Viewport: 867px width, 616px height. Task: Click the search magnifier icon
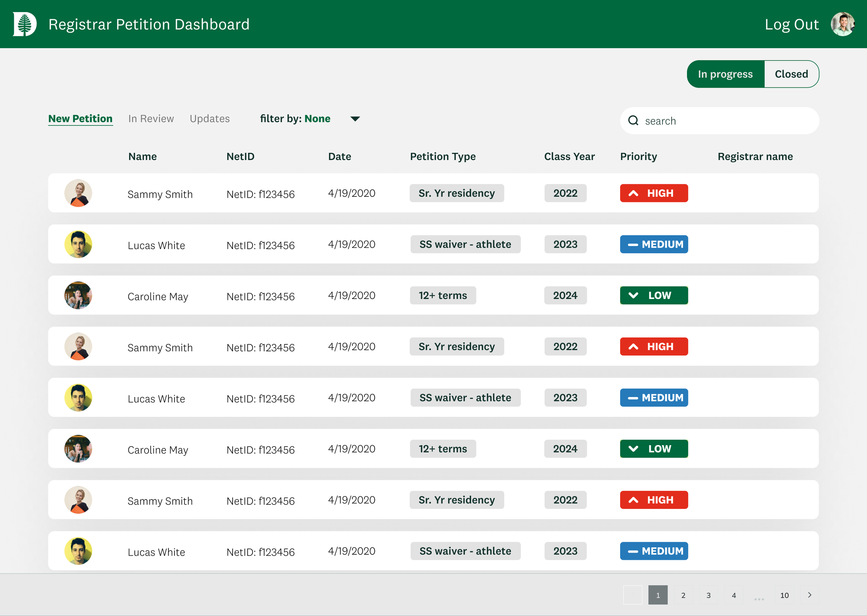633,121
